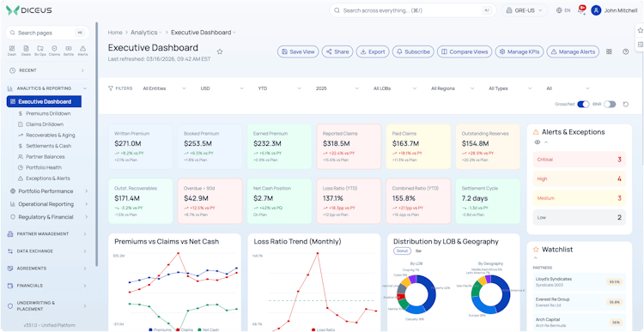Screen dimensions: 644x332
Task: Open Claims Drilldown in the sidebar
Action: 45,124
